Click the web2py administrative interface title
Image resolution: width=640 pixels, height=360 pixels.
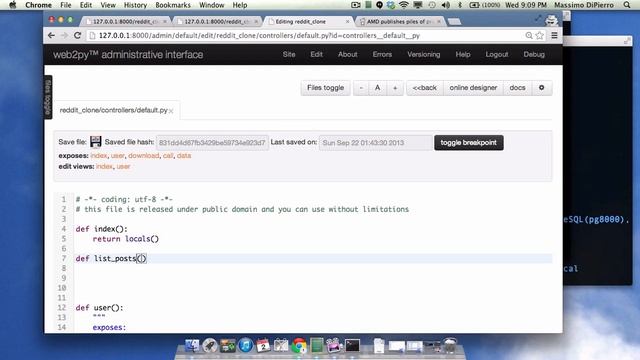pos(128,55)
